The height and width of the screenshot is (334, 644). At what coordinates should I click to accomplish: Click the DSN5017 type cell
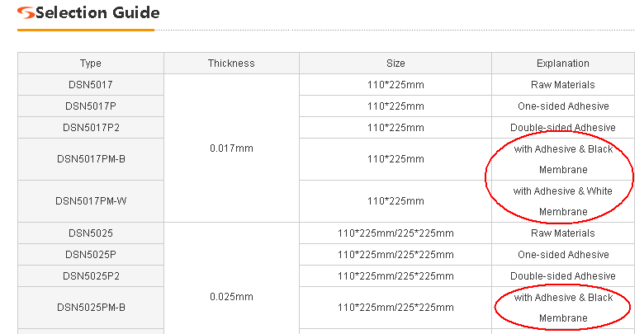tap(91, 85)
